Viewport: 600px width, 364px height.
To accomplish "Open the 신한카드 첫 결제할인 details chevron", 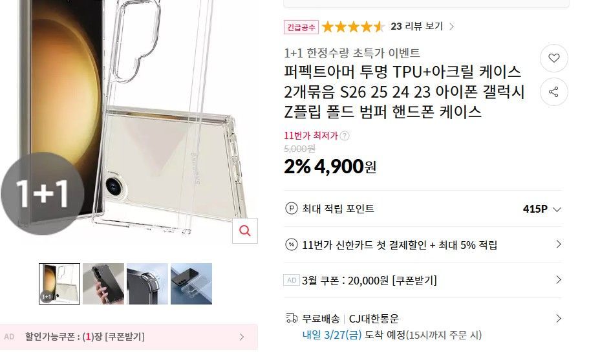I will [x=559, y=244].
